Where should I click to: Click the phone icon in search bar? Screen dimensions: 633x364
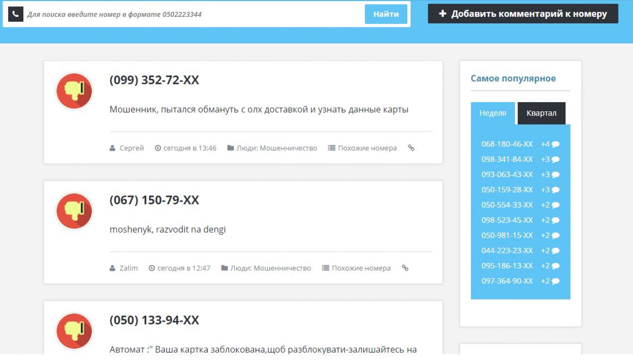(x=15, y=14)
